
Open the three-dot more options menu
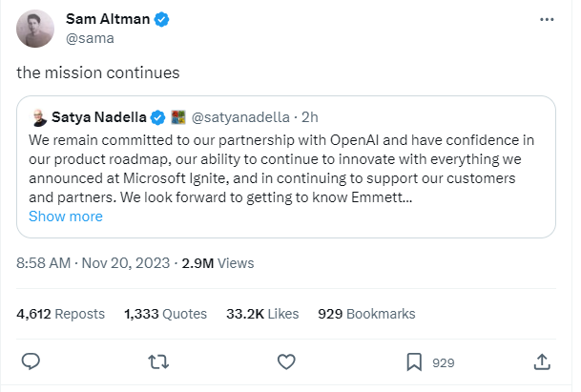(x=546, y=20)
